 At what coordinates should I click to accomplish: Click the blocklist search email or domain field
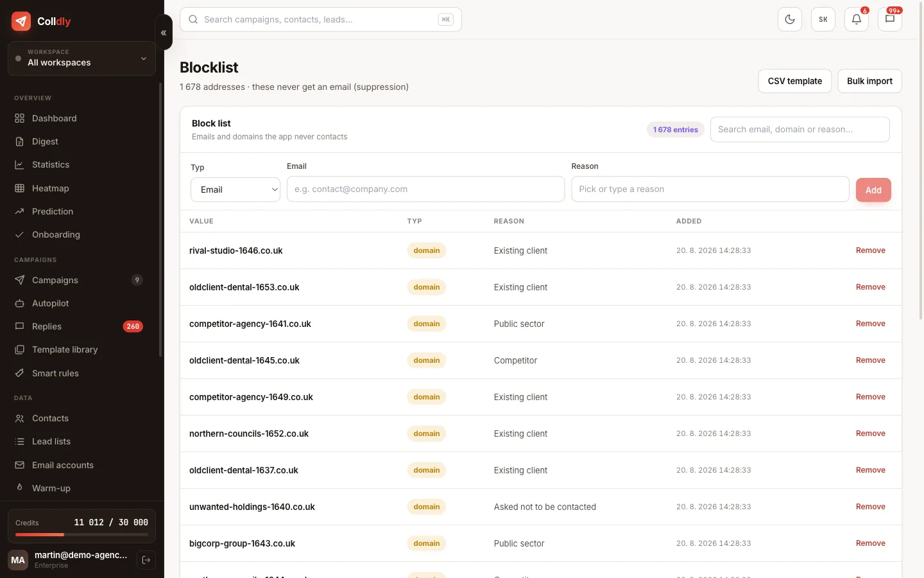tap(800, 129)
